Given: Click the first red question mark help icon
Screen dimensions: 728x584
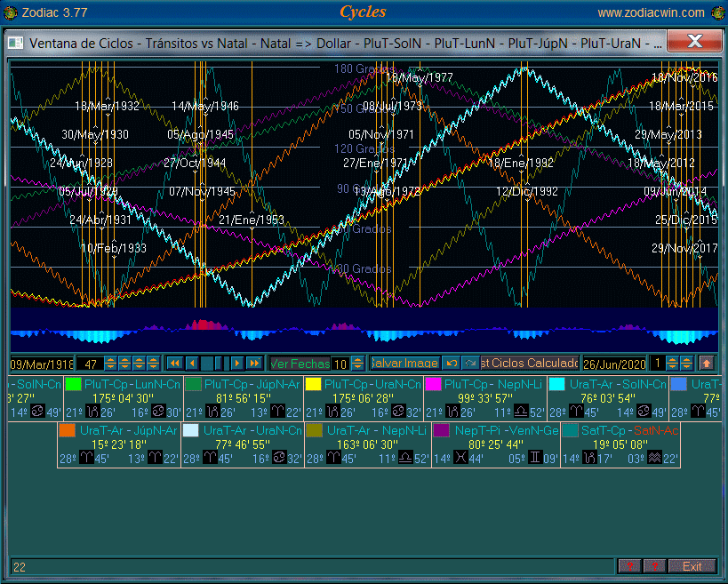Looking at the screenshot, I should (x=629, y=566).
